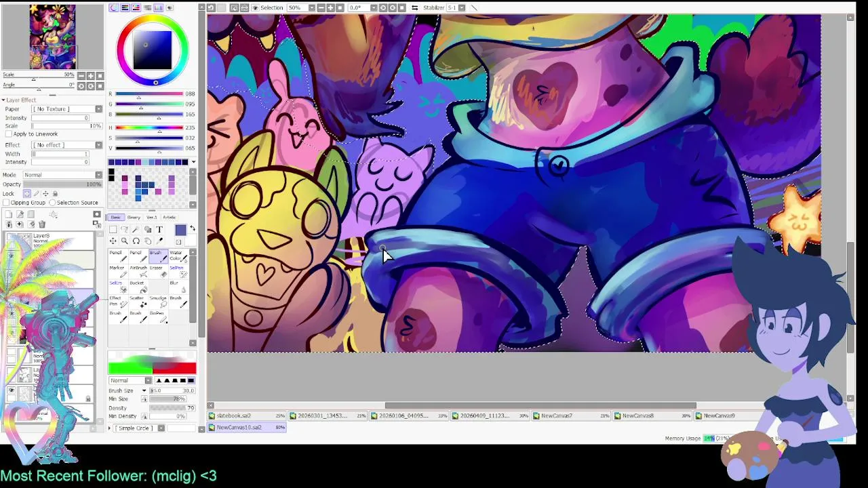Adjust the Hue slider
The image size is (868, 488).
149,127
